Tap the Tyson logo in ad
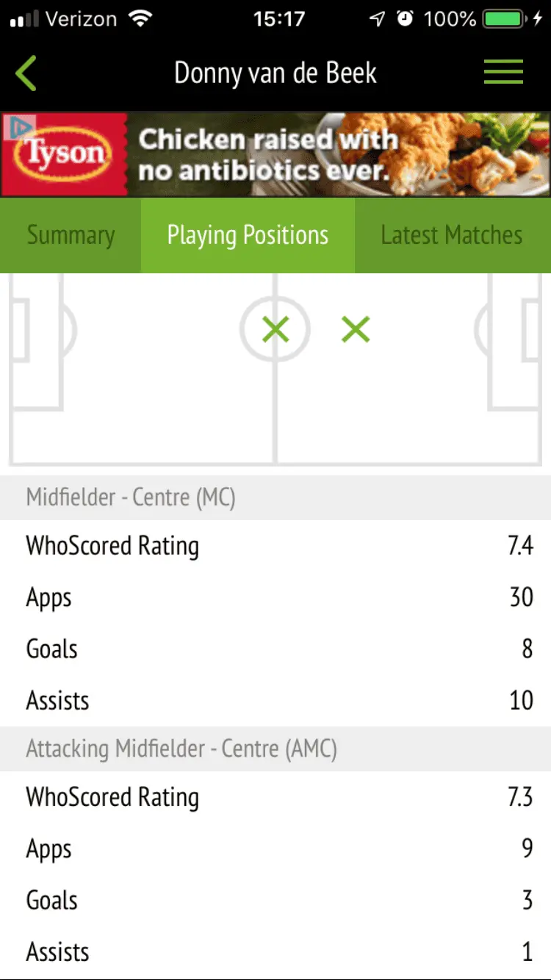 66,154
